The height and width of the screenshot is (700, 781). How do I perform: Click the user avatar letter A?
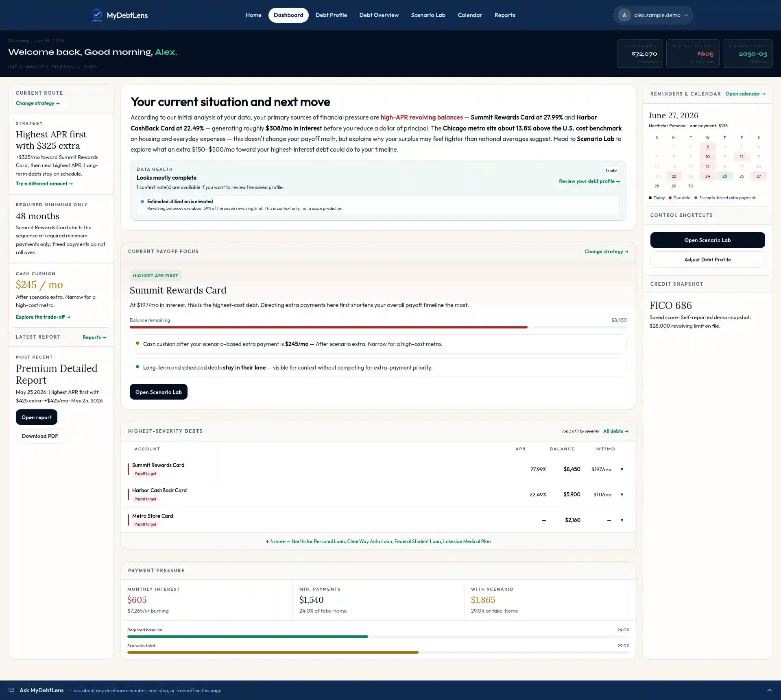[624, 15]
